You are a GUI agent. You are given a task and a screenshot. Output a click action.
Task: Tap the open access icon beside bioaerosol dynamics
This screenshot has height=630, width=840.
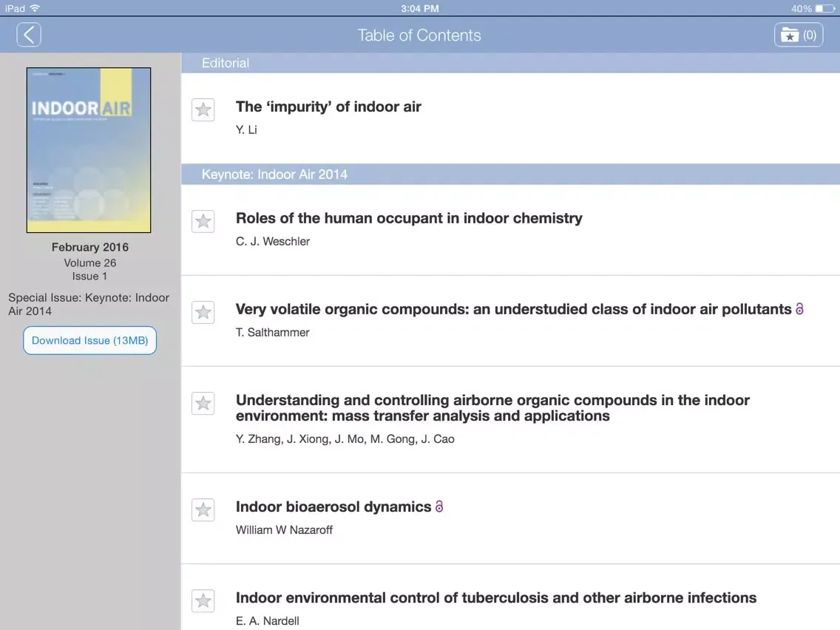tap(439, 507)
